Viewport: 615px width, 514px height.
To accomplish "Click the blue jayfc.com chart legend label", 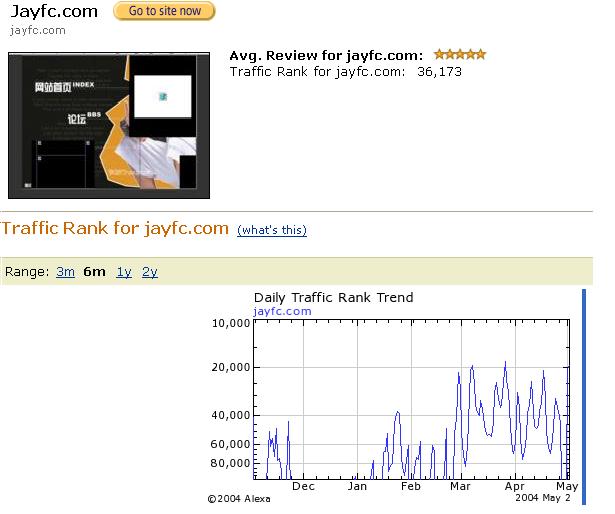I will (282, 312).
